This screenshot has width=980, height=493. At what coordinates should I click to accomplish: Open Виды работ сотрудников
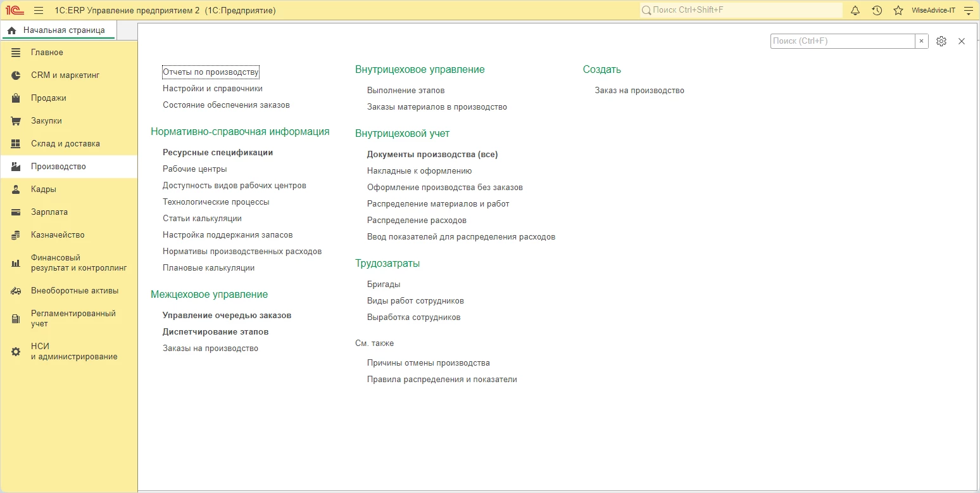(415, 301)
